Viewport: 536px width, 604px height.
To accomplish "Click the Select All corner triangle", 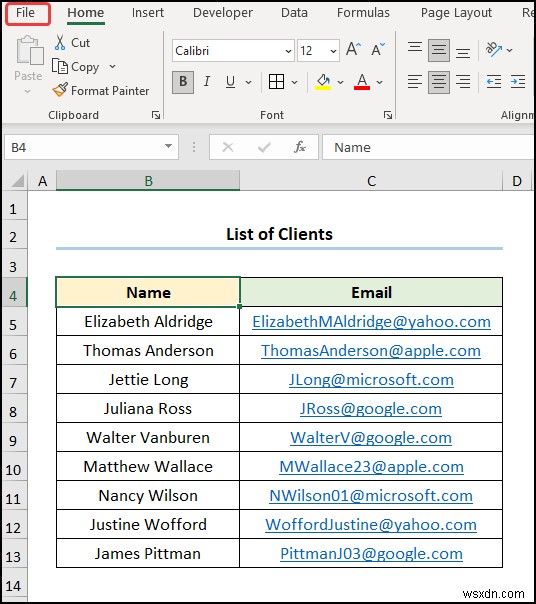I will [17, 180].
